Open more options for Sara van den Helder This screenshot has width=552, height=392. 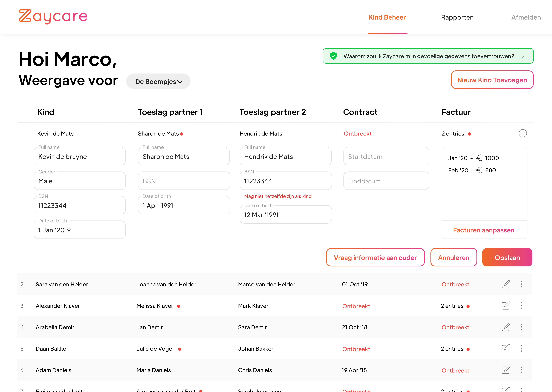pos(521,284)
